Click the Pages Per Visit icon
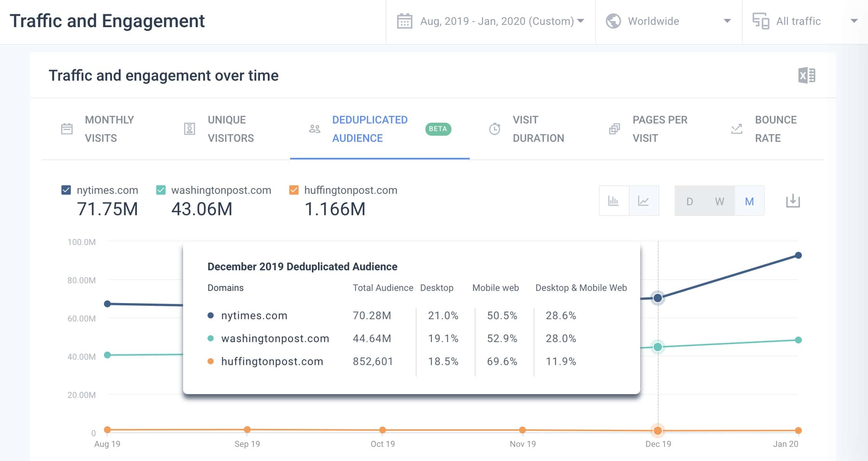The width and height of the screenshot is (868, 461). tap(614, 129)
